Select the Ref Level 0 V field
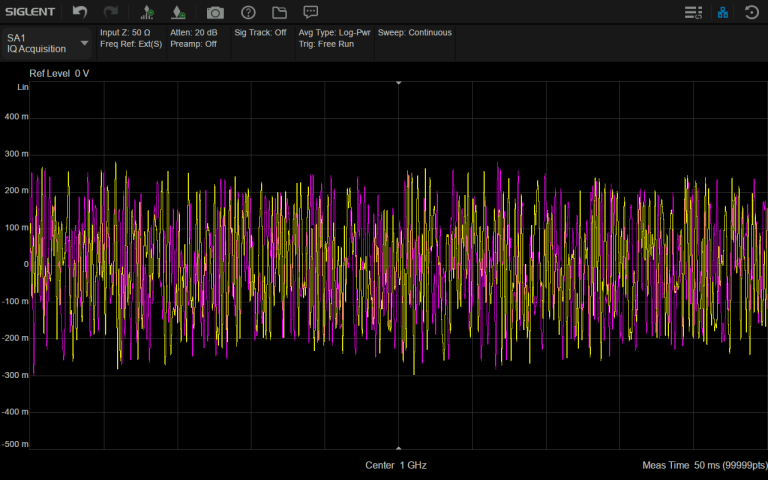 click(59, 74)
